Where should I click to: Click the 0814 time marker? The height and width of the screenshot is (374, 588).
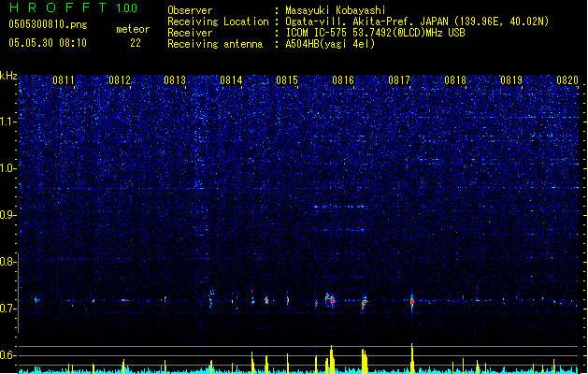231,80
